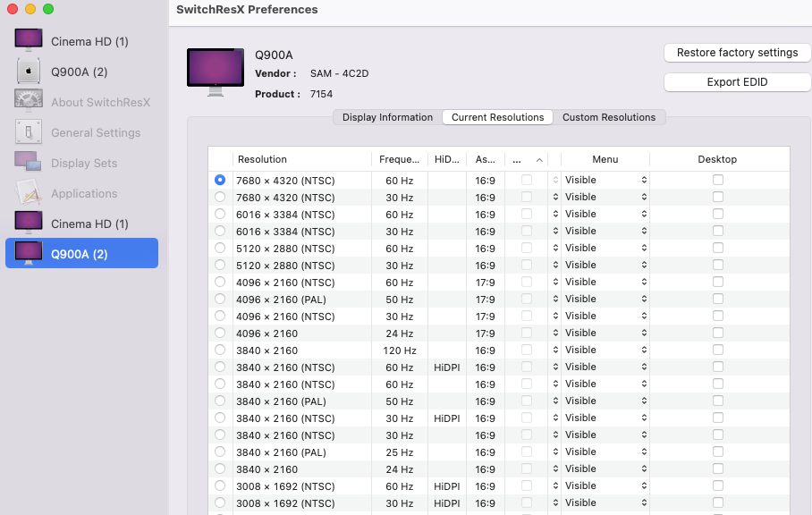Open Menu dropdown for 3008 × 1692 30 Hz
Screen dimensions: 812x515
[605, 502]
